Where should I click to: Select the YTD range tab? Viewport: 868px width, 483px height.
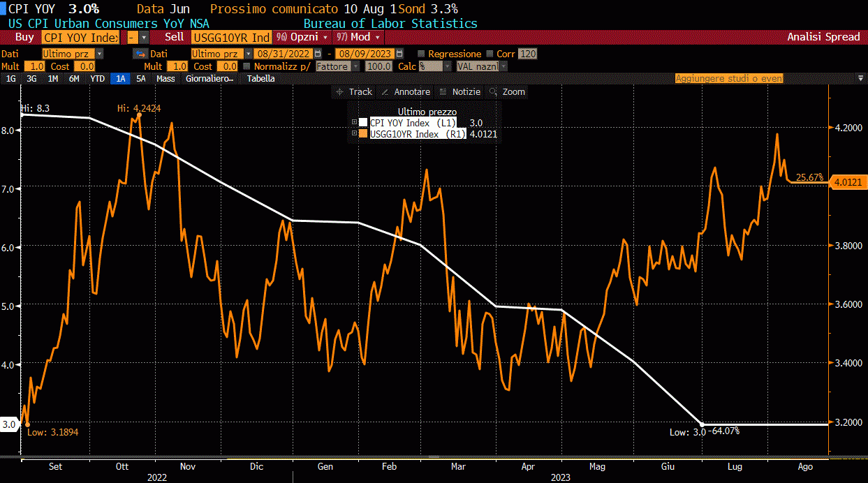click(x=98, y=79)
